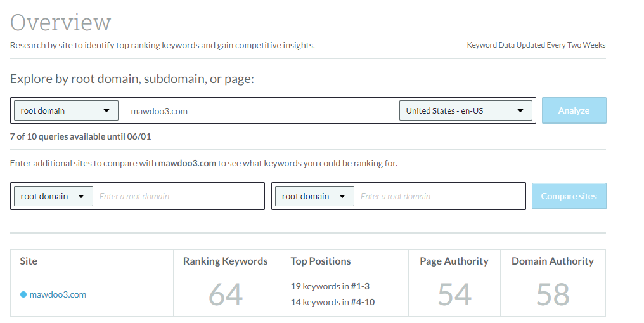This screenshot has height=323, width=644.
Task: Click the blue dot beside mawdoo3.com
Action: pyautogui.click(x=23, y=294)
